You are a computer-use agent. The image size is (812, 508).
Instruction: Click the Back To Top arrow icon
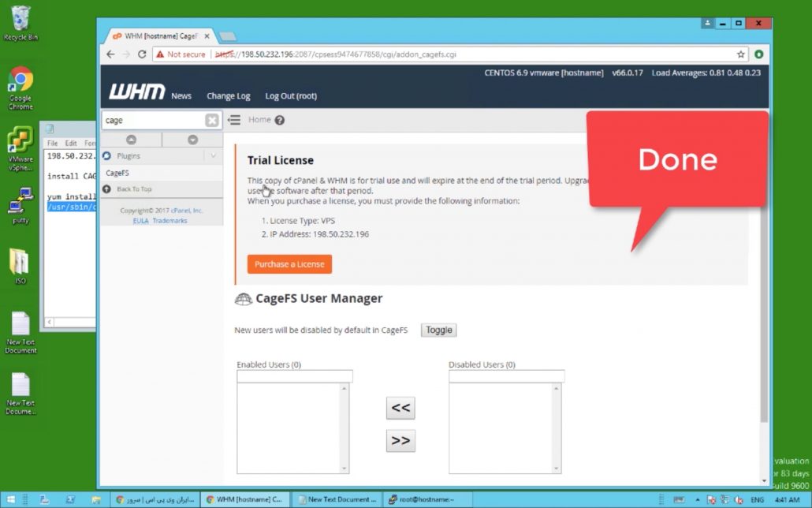pyautogui.click(x=107, y=189)
